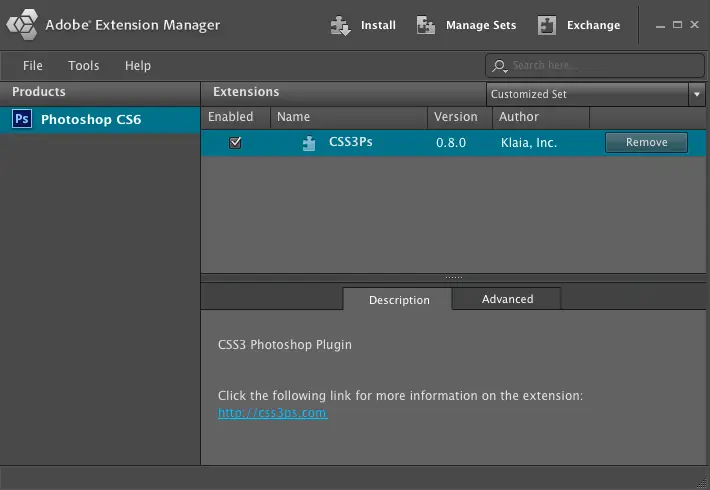Maximize the Extension Manager window
Screen dimensions: 710x490
(677, 25)
